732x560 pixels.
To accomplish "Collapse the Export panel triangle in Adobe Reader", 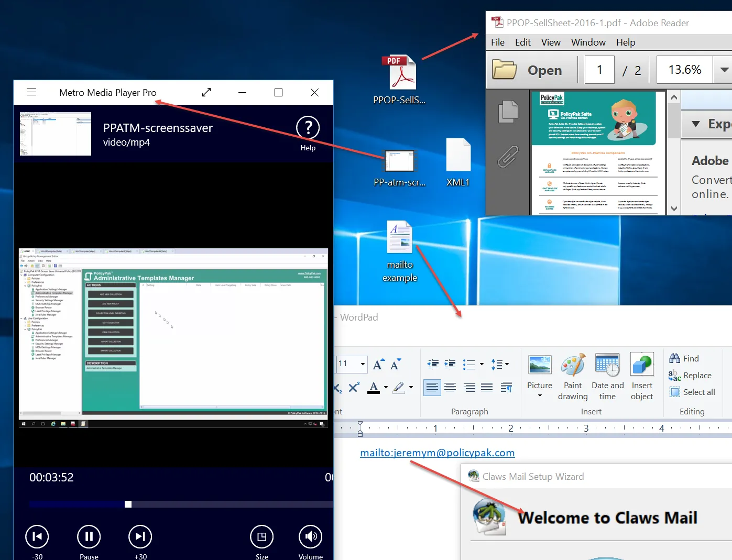I will [696, 124].
